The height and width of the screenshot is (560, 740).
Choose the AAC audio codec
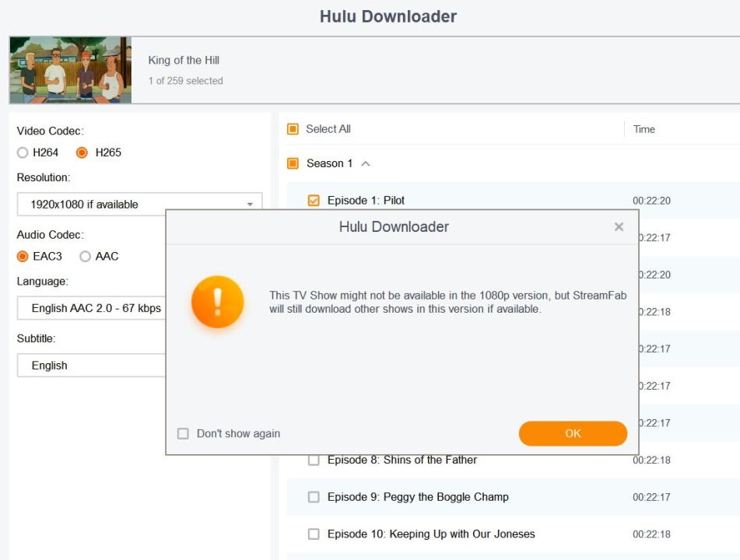point(86,256)
